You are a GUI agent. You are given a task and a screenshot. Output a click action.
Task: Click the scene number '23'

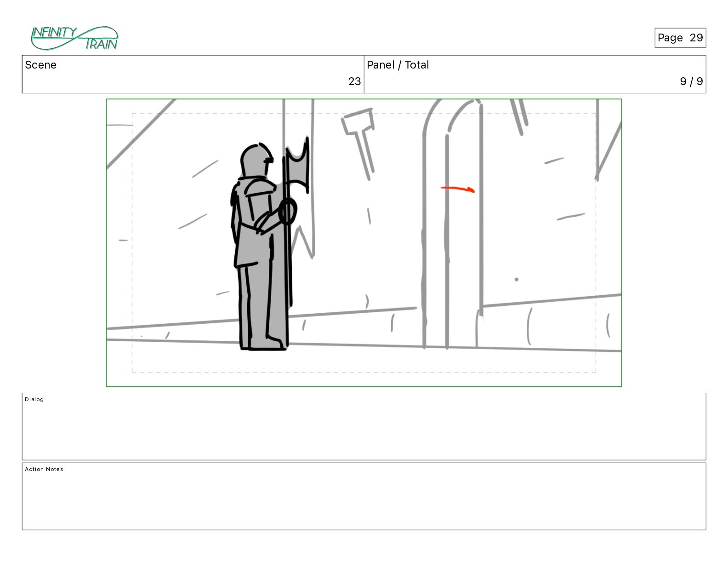[x=354, y=81]
